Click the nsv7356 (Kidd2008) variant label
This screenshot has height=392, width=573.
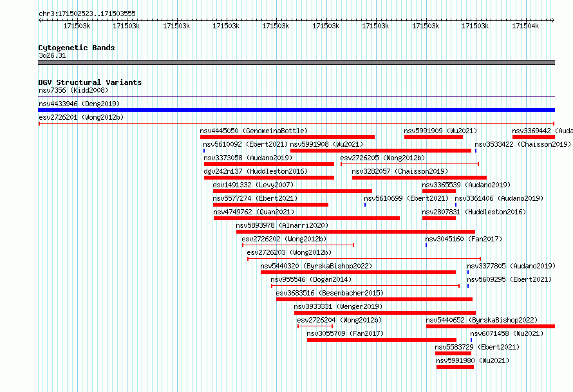[x=73, y=90]
